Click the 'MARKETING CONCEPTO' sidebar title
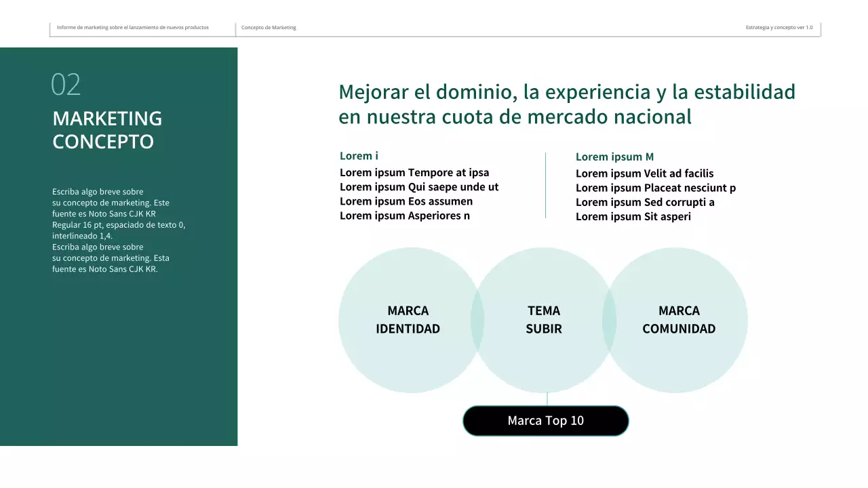The width and height of the screenshot is (868, 488). tap(107, 129)
